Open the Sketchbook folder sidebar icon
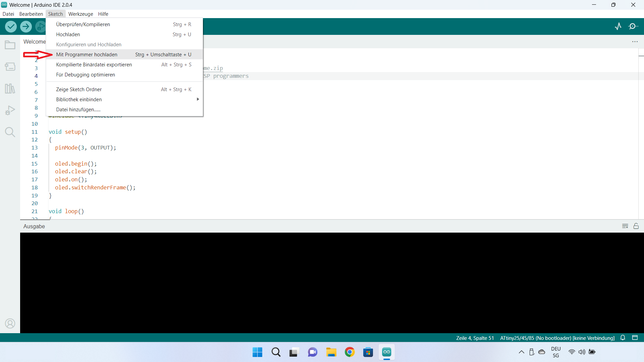The image size is (644, 362). point(10,45)
